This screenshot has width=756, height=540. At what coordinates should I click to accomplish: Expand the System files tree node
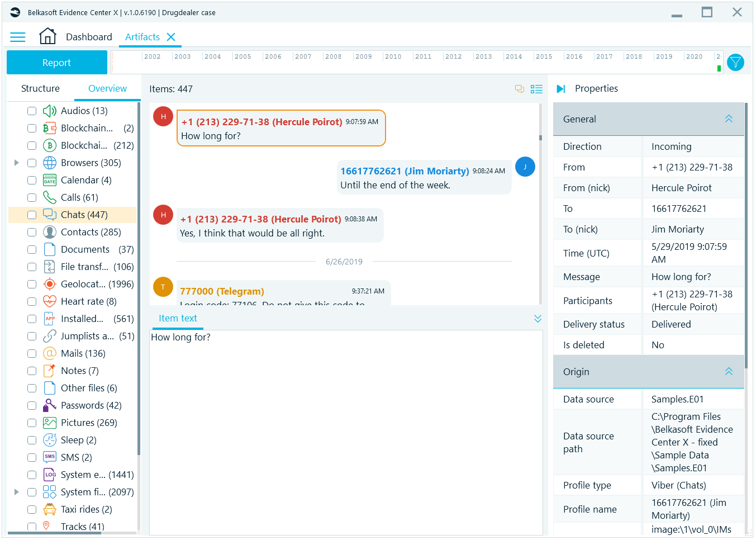coord(16,492)
